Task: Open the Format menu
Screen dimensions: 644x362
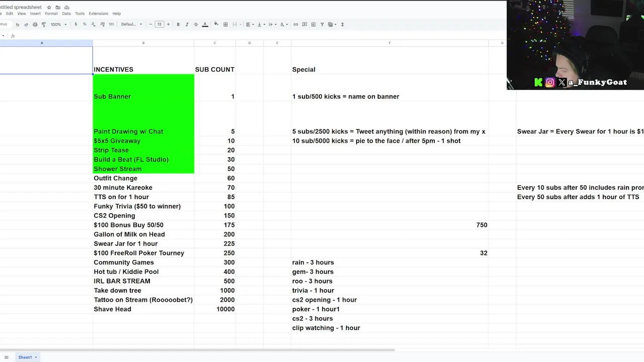Action: coord(51,14)
